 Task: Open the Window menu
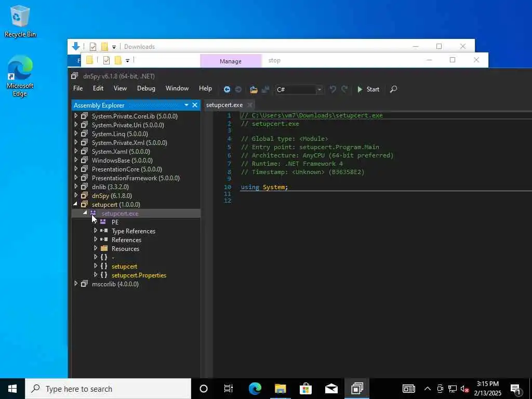tap(177, 88)
